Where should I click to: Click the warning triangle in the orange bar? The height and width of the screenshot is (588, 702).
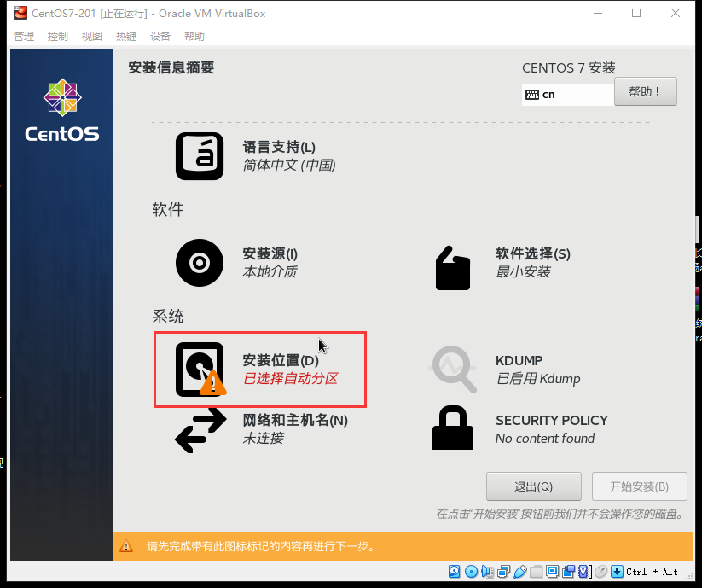[126, 546]
